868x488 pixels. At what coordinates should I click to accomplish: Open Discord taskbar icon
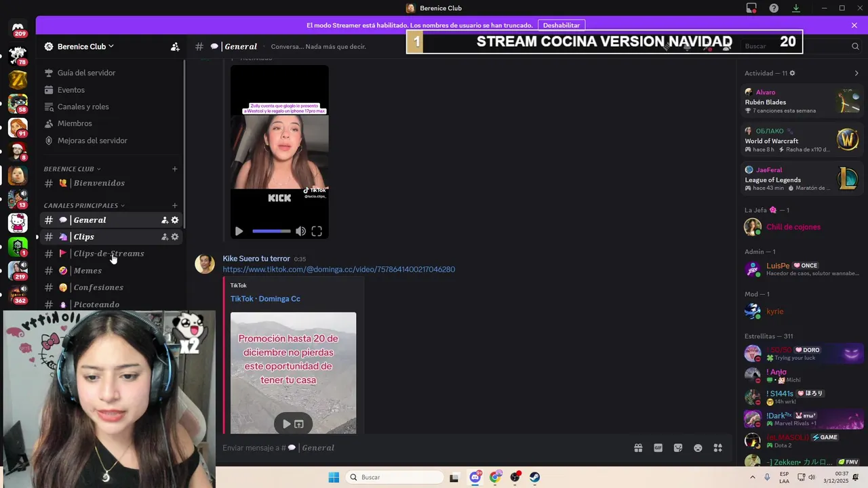pyautogui.click(x=475, y=477)
